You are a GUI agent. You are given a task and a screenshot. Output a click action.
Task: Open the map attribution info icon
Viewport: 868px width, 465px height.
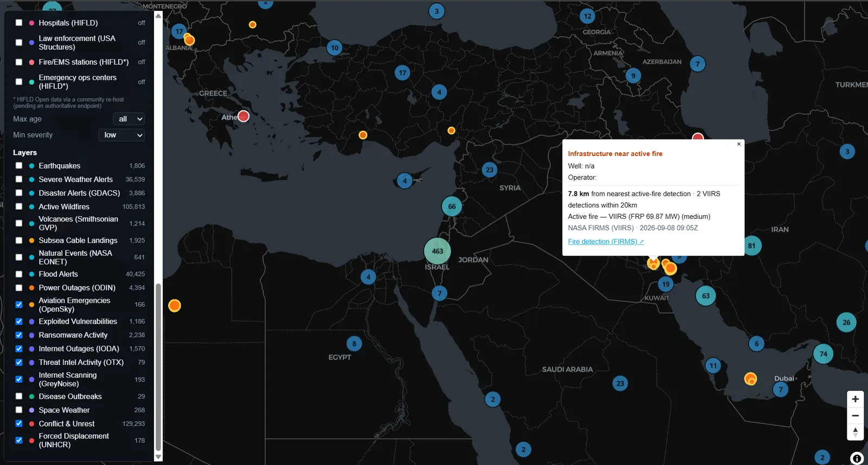coord(857,458)
